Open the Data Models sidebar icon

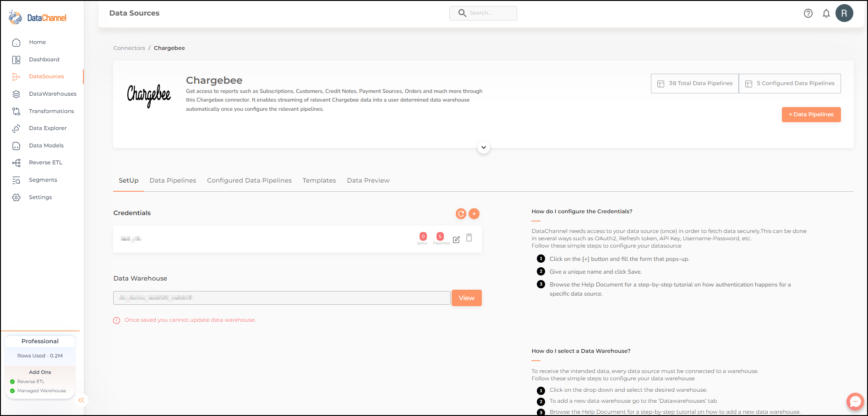[16, 146]
